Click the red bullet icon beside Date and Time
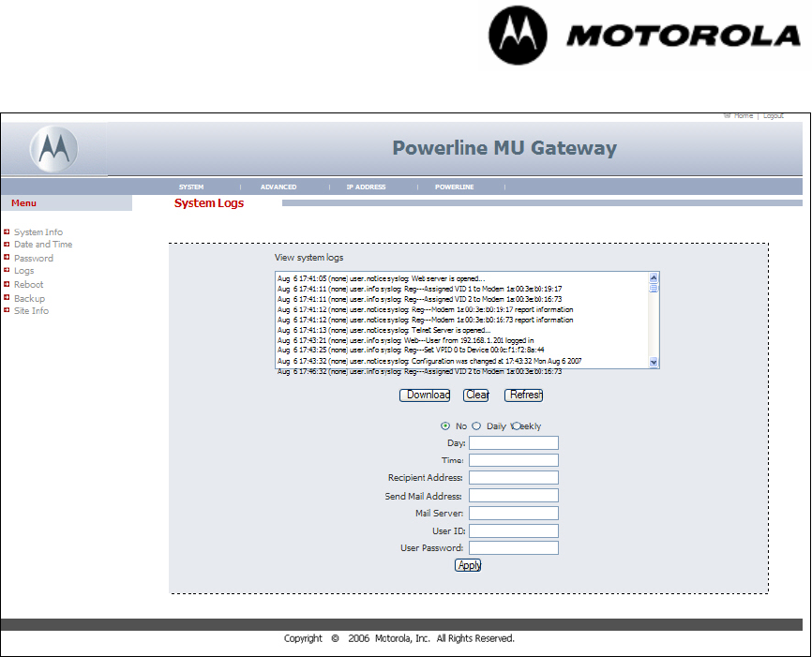The width and height of the screenshot is (812, 657). pyautogui.click(x=7, y=244)
